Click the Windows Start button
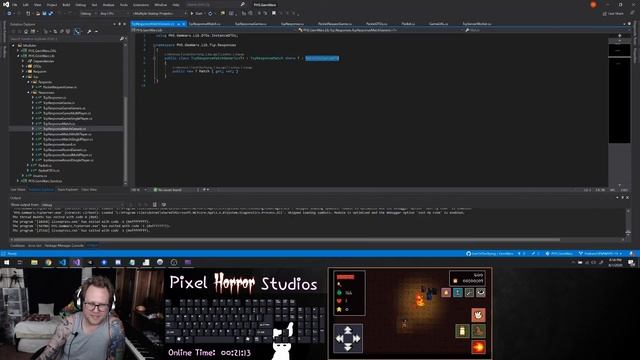The width and height of the screenshot is (640, 360). pyautogui.click(x=6, y=262)
